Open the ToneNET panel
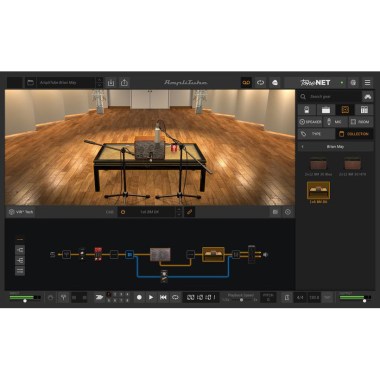Screen dimensions: 380x380 (x=315, y=82)
